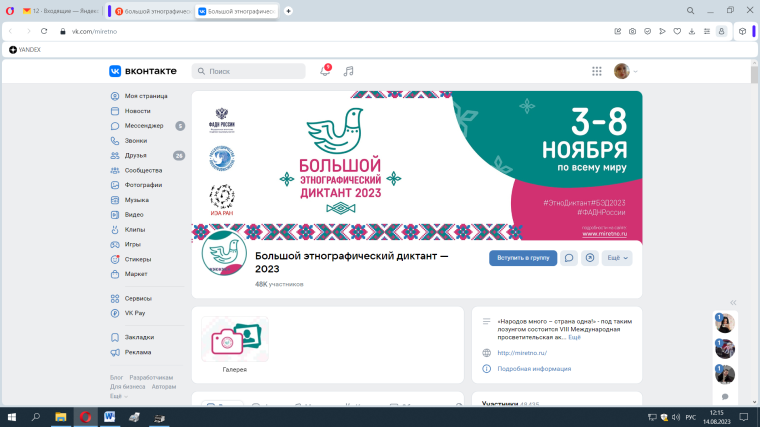Switch to the Yandex search tab

pos(153,11)
